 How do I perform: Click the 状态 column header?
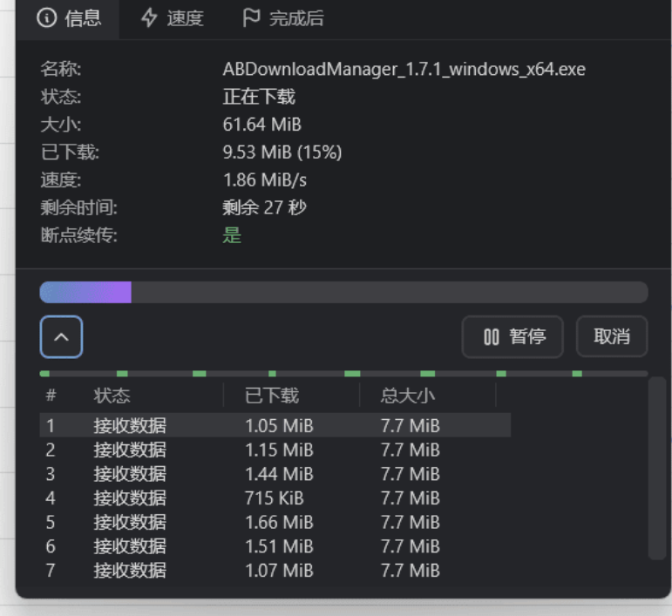[x=112, y=396]
